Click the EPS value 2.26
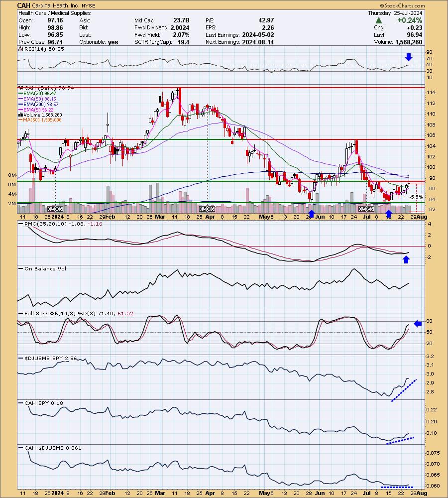The image size is (448, 498). coord(268,27)
